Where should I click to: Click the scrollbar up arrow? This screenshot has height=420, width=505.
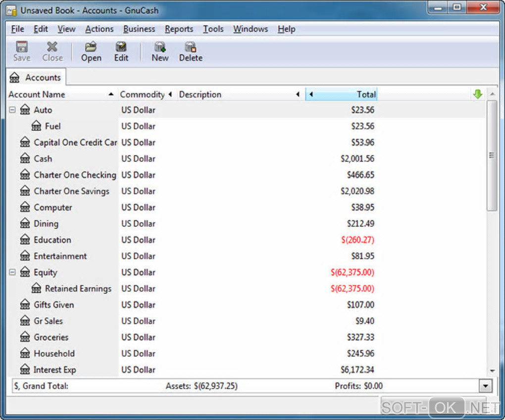492,94
